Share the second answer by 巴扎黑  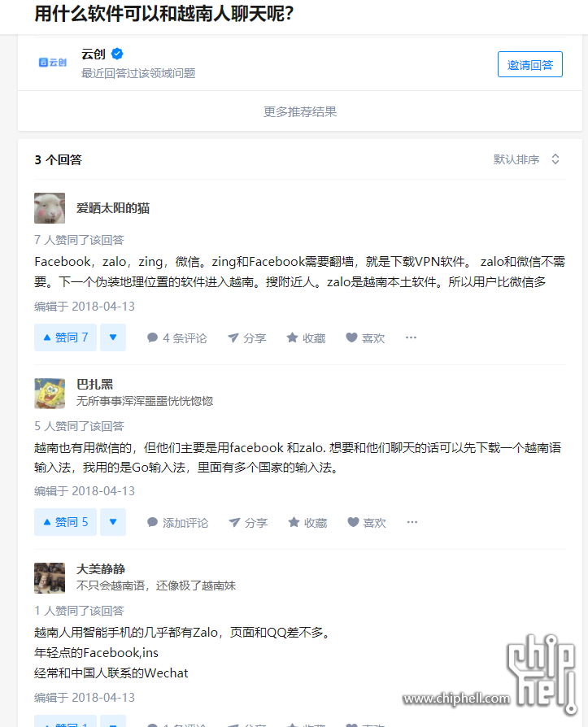[x=248, y=523]
